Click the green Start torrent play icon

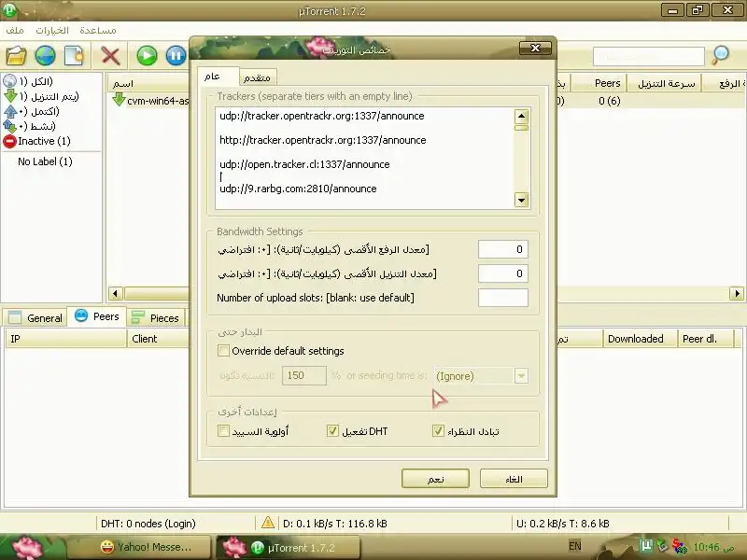point(147,56)
